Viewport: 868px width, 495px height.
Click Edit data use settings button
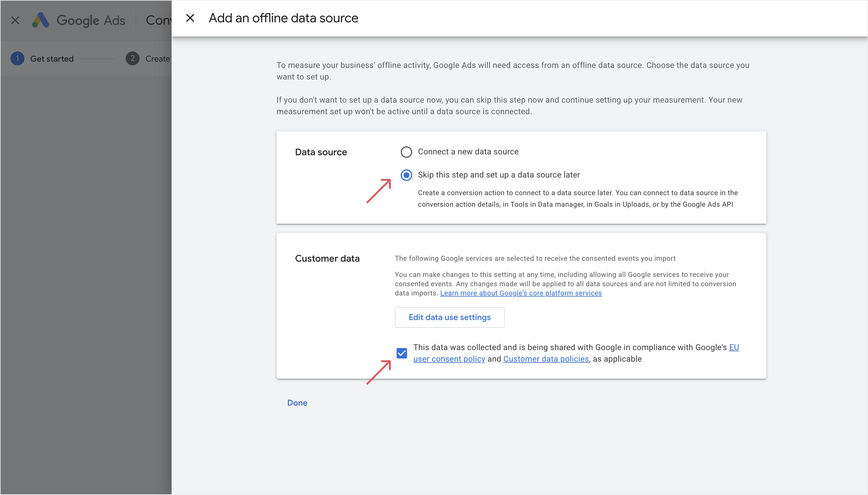[449, 317]
